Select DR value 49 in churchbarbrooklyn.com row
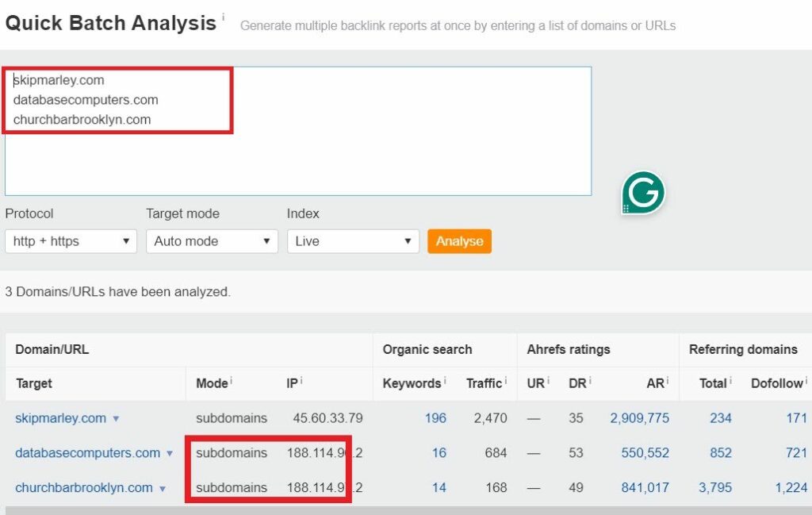 coord(576,487)
